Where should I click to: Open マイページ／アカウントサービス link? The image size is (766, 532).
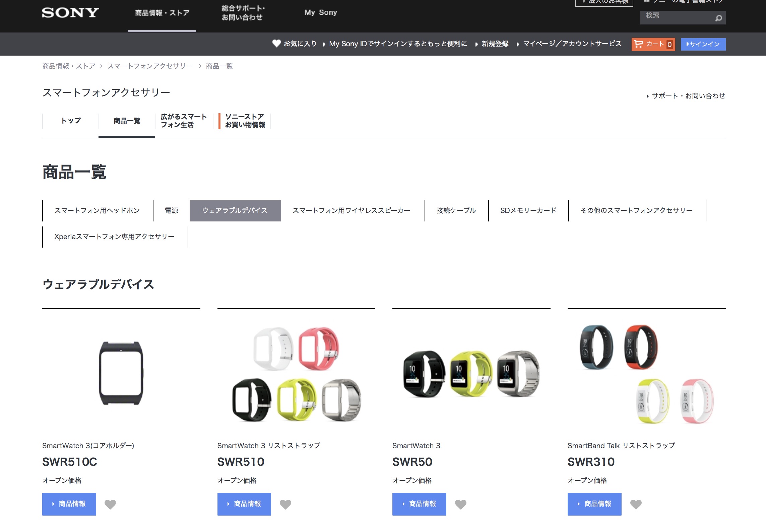pos(572,44)
